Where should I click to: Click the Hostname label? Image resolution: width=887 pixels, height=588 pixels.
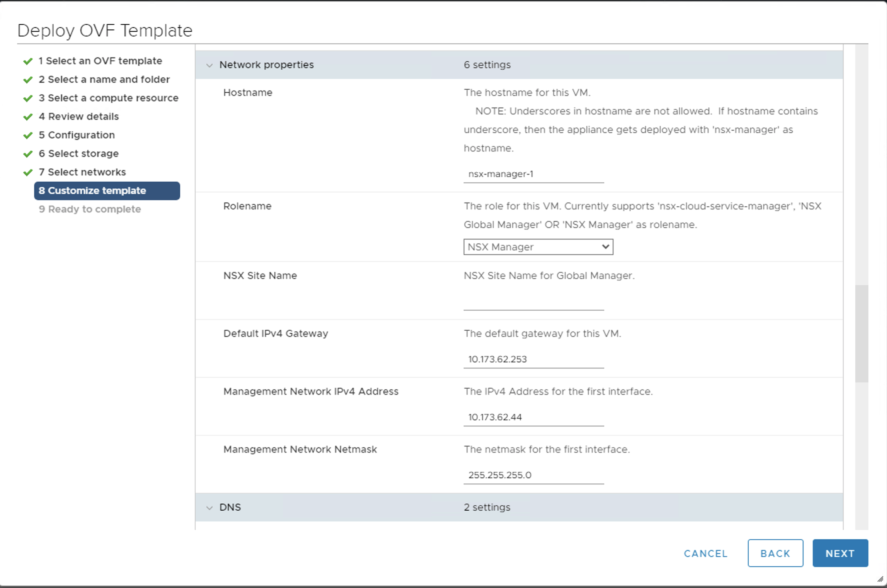click(x=248, y=93)
